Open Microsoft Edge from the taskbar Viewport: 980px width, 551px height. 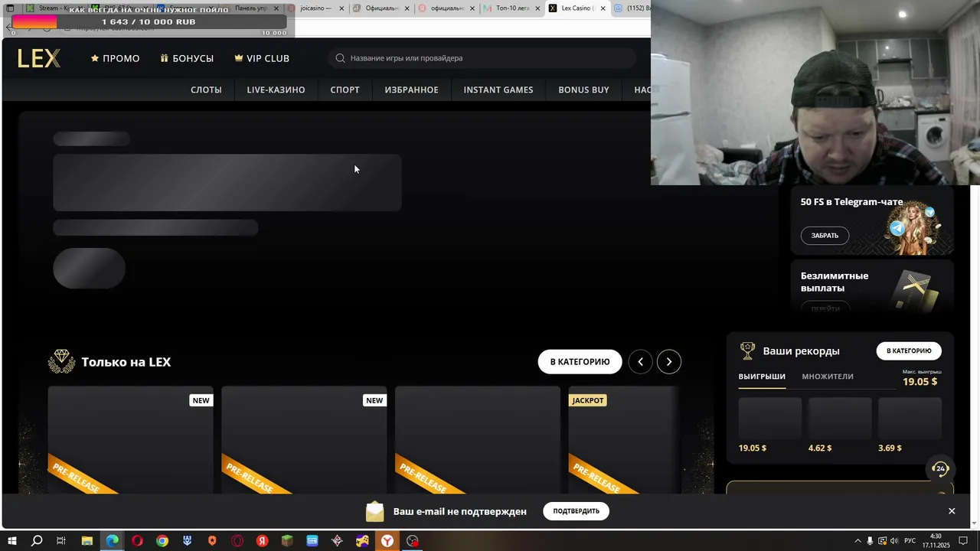point(113,541)
